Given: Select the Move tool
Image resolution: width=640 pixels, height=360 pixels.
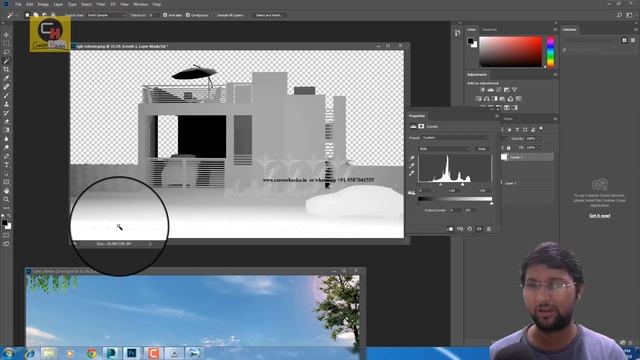Looking at the screenshot, I should [x=6, y=35].
